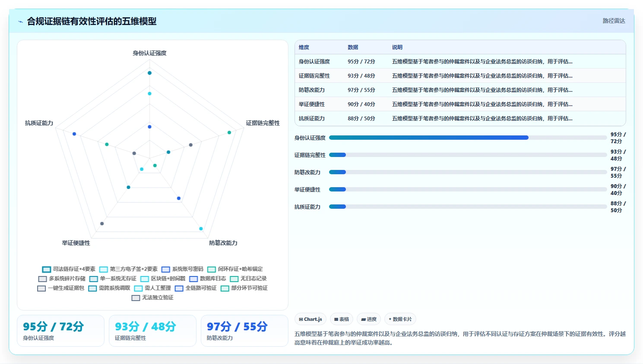This screenshot has width=643, height=364.
Task: Toggle 一键生成证据包 in the legend
Action: (x=61, y=288)
